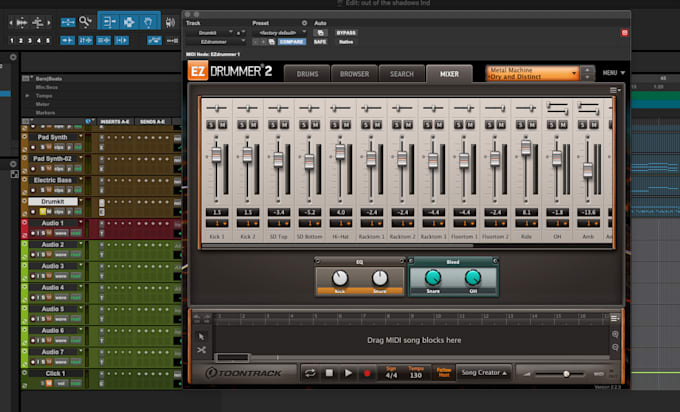Click the red record button in EZdrummer

point(368,373)
